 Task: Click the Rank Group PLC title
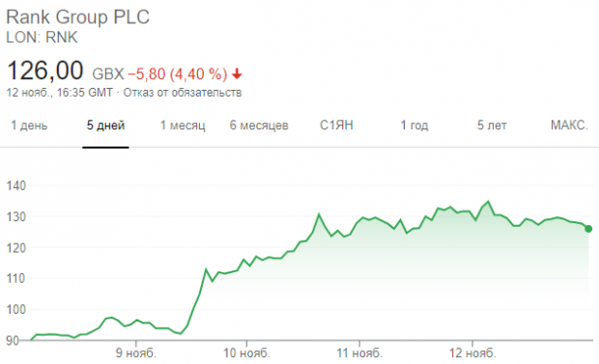[x=78, y=17]
